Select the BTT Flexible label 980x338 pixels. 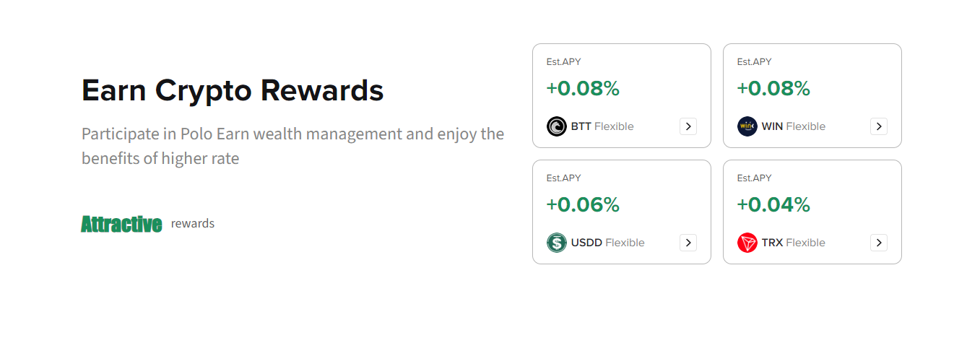602,126
